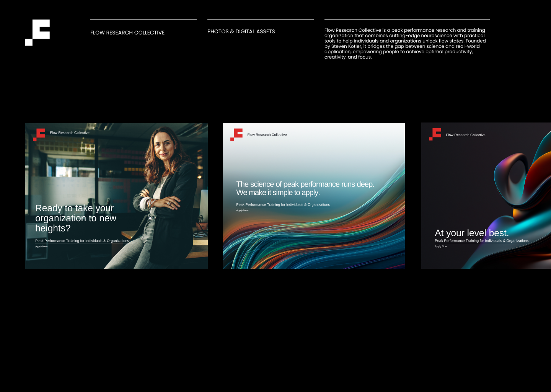This screenshot has height=392, width=551.
Task: Select PHOTOS & DIGITAL ASSETS heading
Action: point(241,31)
